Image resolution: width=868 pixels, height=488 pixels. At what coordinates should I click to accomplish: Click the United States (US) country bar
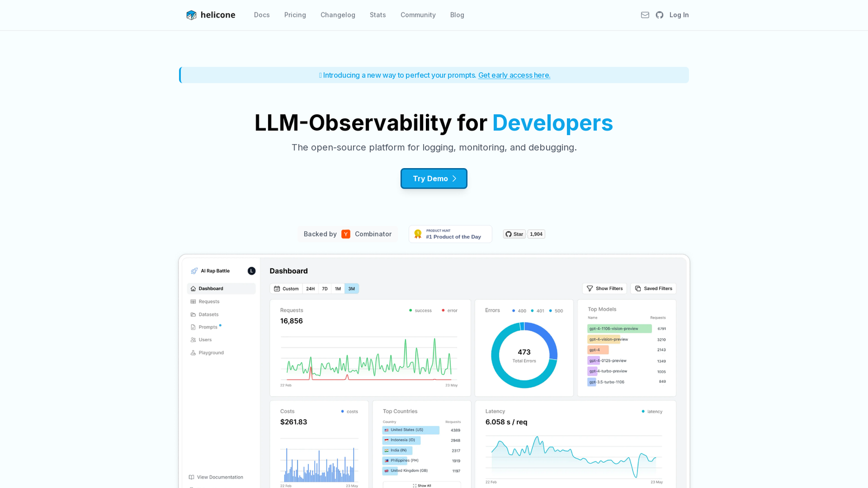411,430
